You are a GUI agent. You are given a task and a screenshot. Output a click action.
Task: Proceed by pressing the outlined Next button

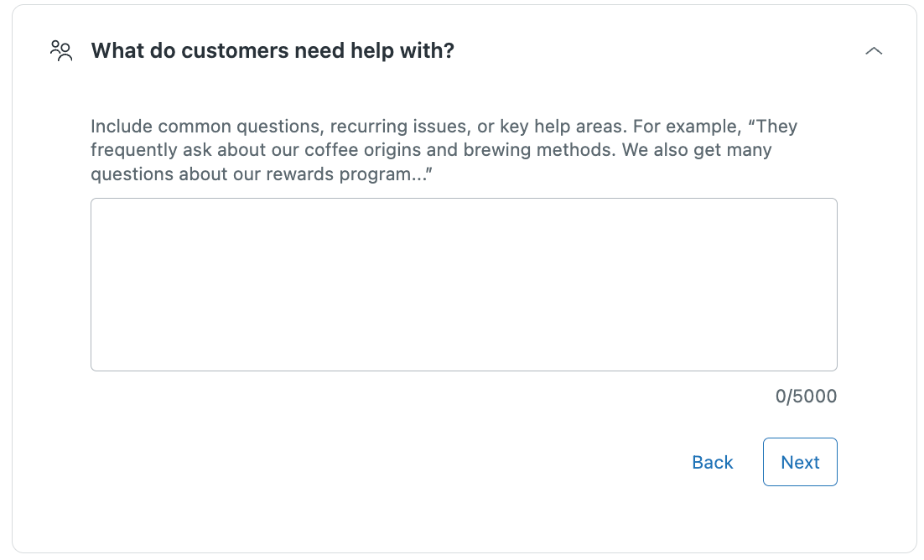[800, 462]
